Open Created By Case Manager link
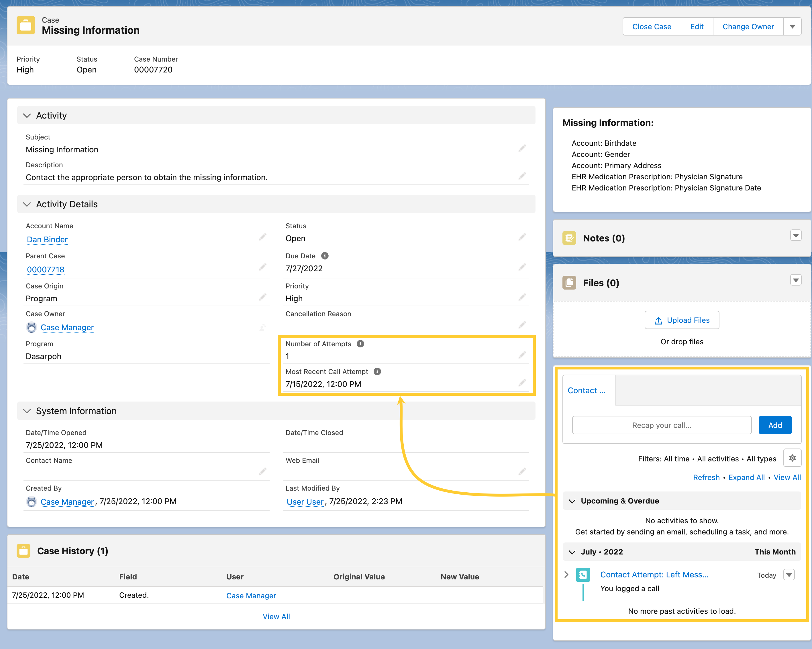 click(x=67, y=502)
